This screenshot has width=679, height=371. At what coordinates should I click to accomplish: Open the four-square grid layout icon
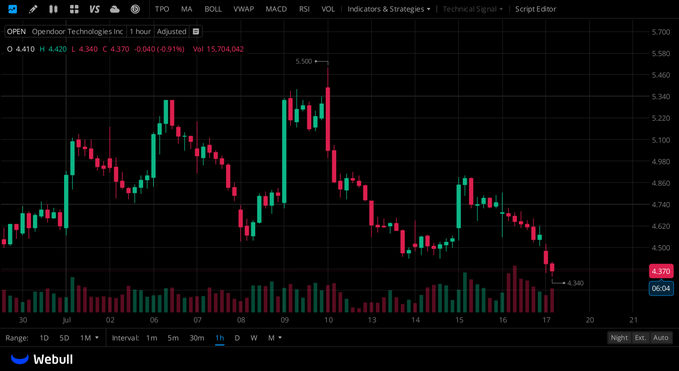[x=74, y=9]
